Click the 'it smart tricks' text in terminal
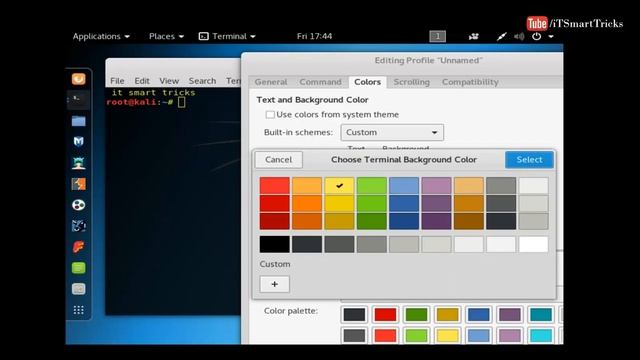Image resolution: width=640 pixels, height=360 pixels. pyautogui.click(x=153, y=93)
